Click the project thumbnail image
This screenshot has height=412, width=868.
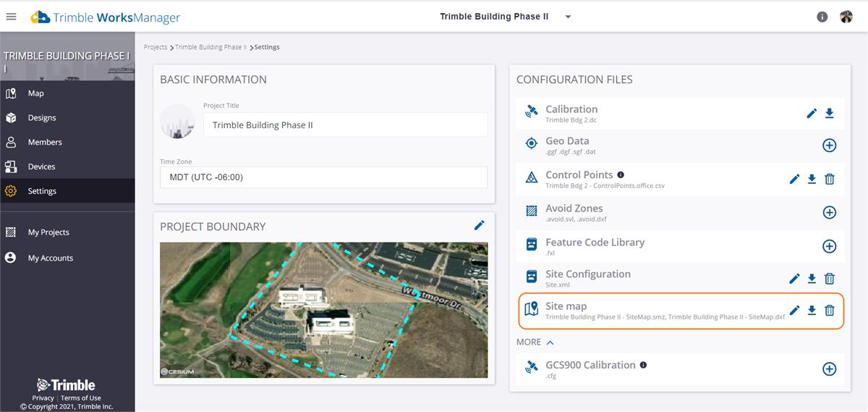pos(177,121)
